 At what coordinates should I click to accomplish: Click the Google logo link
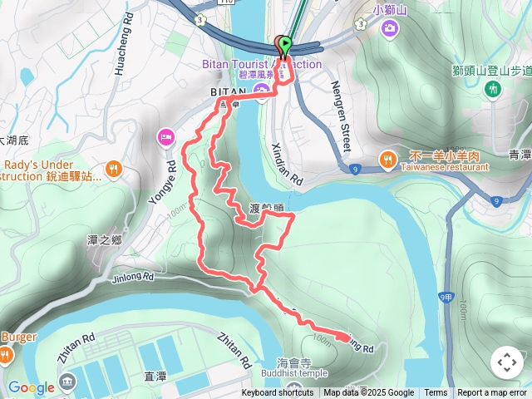pos(32,387)
